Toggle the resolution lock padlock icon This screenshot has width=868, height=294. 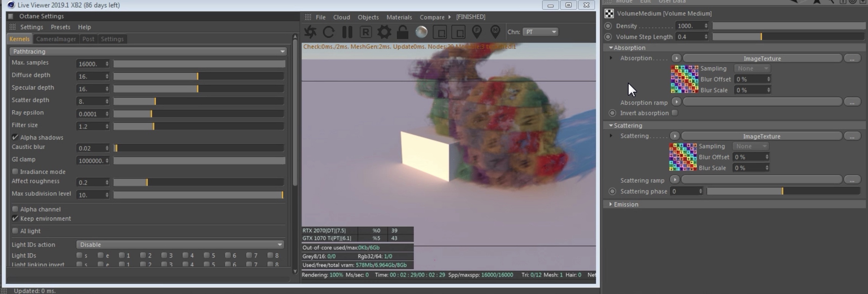point(402,32)
